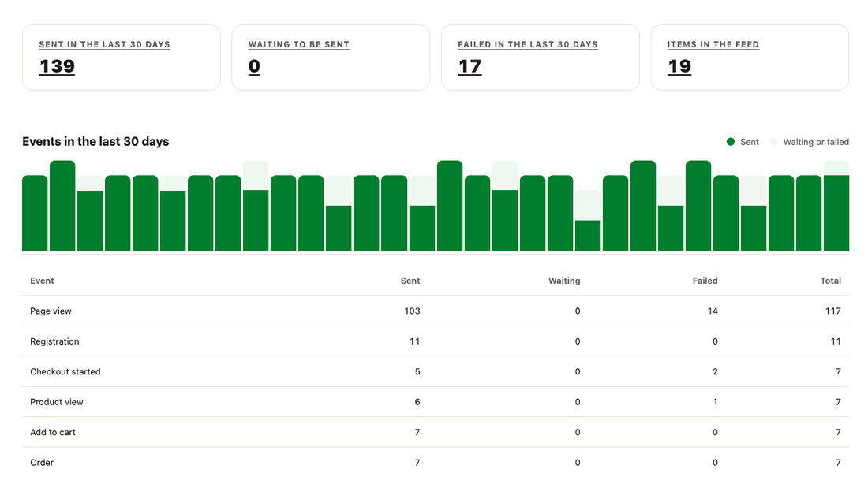The width and height of the screenshot is (868, 488).
Task: Select the Page view sent value 103
Action: (412, 311)
